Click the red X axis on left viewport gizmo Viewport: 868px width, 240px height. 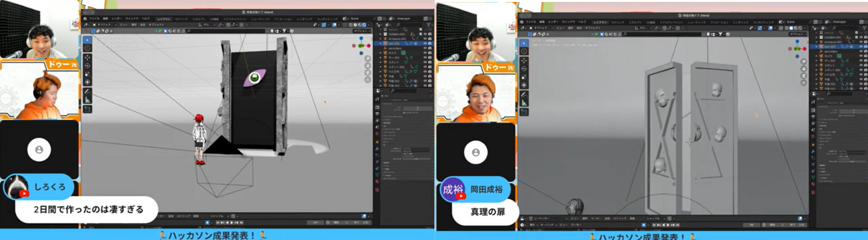pyautogui.click(x=368, y=46)
